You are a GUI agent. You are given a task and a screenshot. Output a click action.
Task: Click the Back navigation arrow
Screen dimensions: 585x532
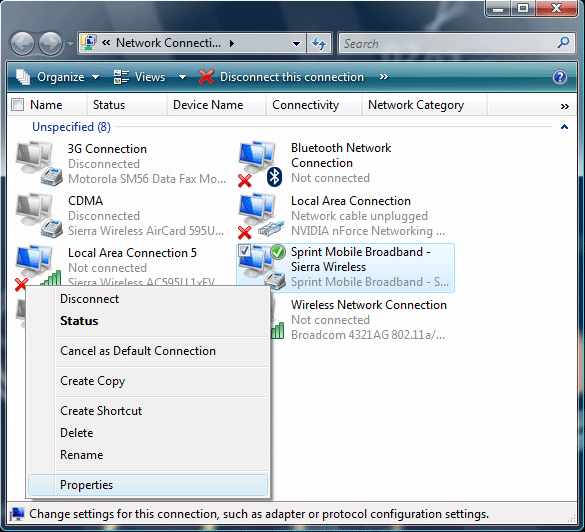[22, 43]
